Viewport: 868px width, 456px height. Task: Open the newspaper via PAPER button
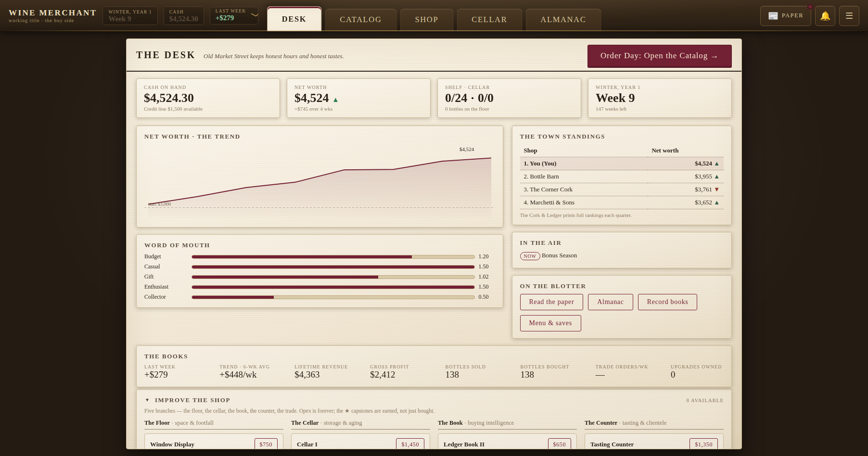pos(785,16)
